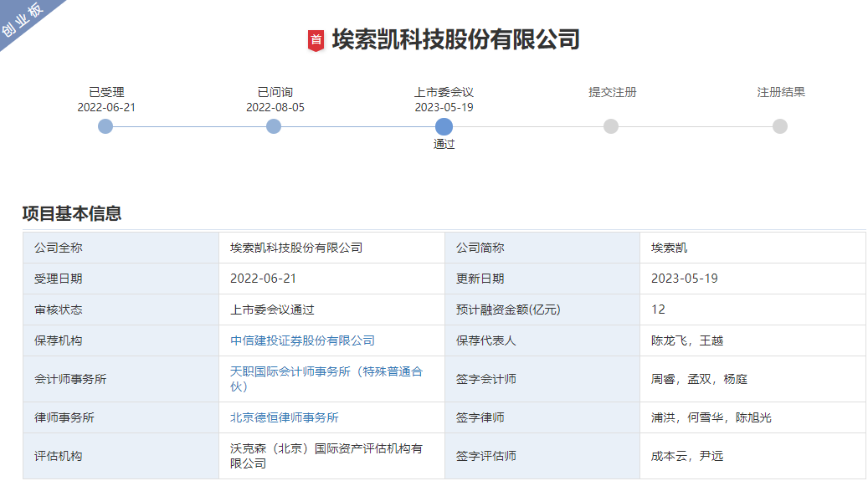Viewport: 868px width, 481px height.
Task: Select the 已受理 timeline circle
Action: click(x=105, y=126)
